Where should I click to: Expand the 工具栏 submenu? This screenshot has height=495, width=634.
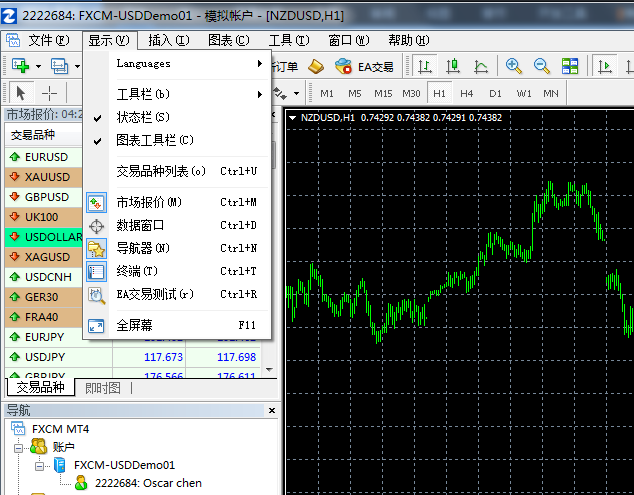pyautogui.click(x=178, y=94)
